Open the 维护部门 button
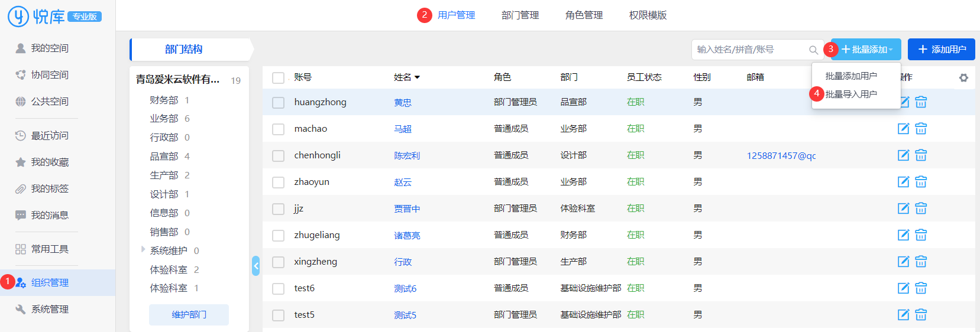980x332 pixels. point(189,315)
